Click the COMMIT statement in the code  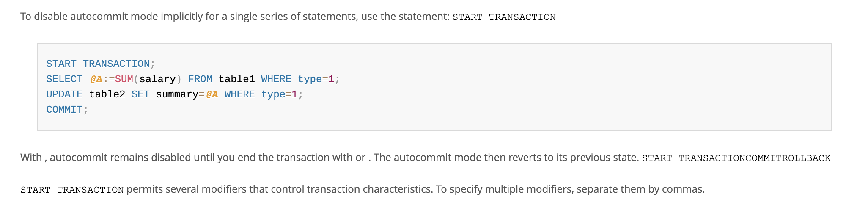pyautogui.click(x=67, y=110)
